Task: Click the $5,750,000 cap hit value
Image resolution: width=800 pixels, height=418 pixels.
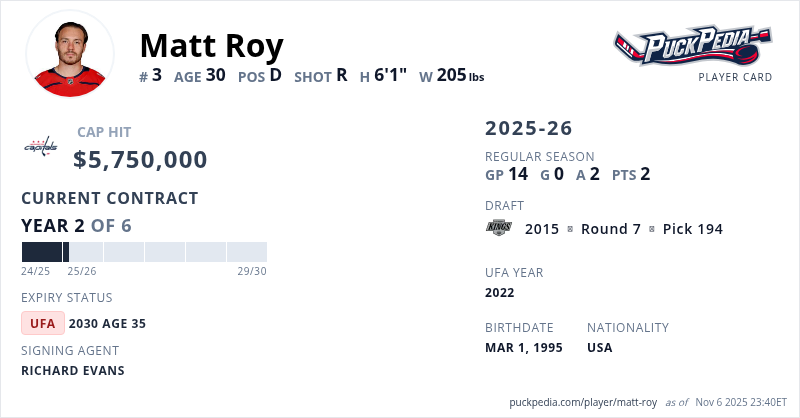Action: click(140, 160)
